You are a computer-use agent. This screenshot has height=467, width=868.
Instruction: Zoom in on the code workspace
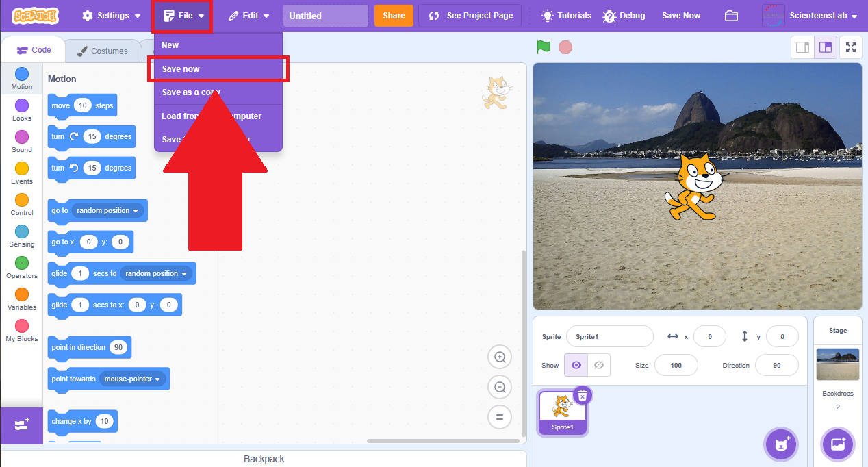pyautogui.click(x=500, y=357)
